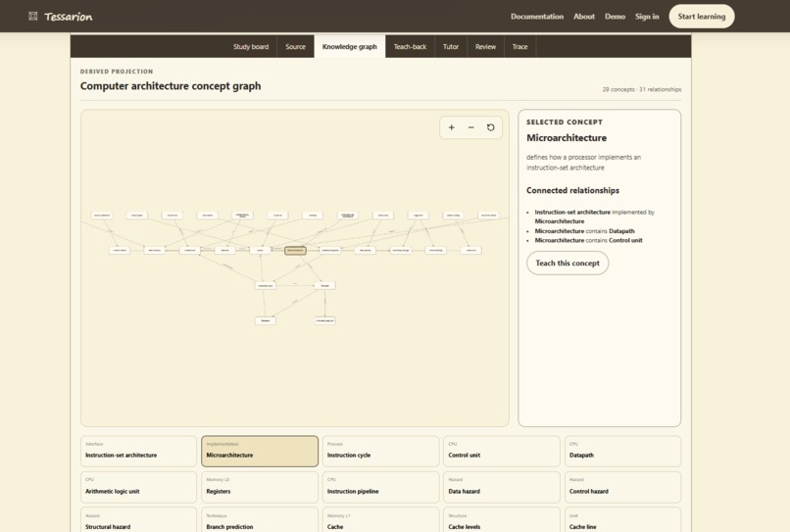Image resolution: width=790 pixels, height=532 pixels.
Task: Zoom in the graph with plus icon
Action: [x=452, y=127]
